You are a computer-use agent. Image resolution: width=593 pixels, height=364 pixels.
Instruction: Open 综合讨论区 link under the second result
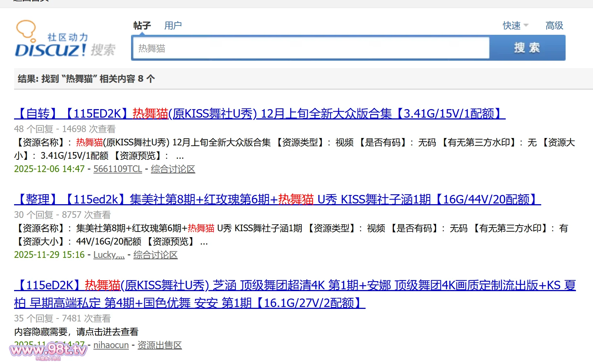(155, 255)
